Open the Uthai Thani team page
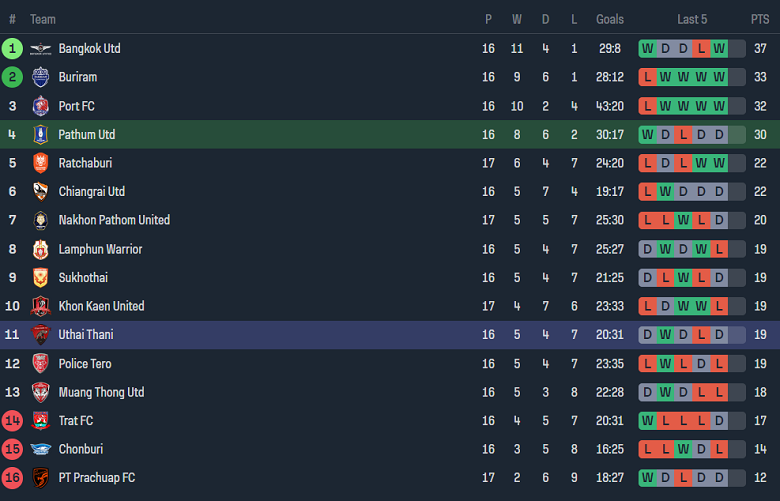 point(85,335)
